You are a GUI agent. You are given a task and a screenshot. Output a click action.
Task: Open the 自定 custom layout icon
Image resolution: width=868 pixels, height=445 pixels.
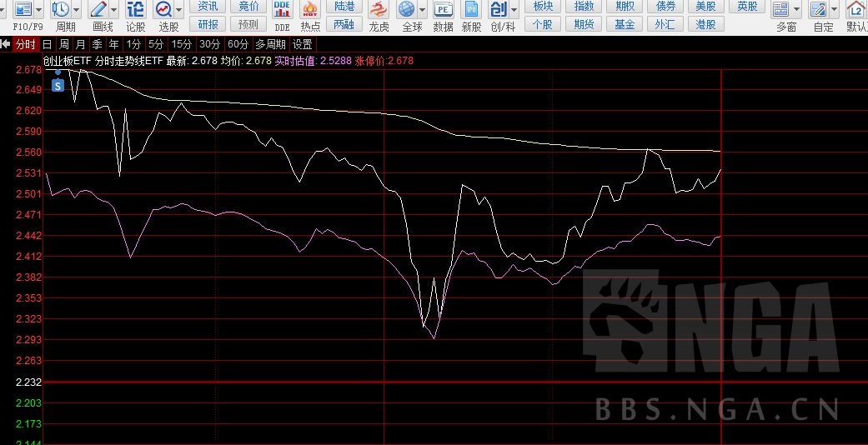(x=818, y=9)
